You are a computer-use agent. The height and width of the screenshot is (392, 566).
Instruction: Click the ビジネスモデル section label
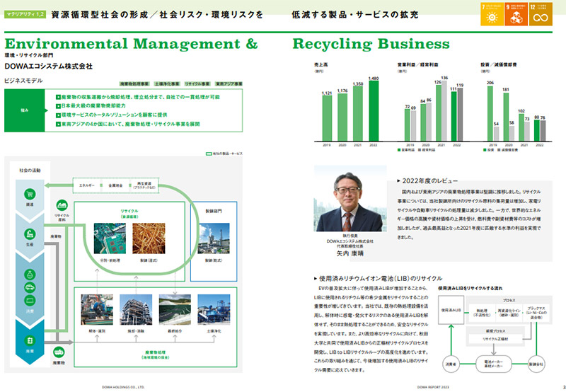(23, 81)
